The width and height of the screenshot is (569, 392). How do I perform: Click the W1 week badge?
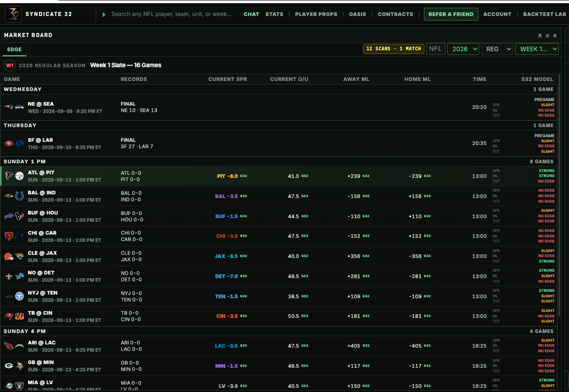[9, 65]
